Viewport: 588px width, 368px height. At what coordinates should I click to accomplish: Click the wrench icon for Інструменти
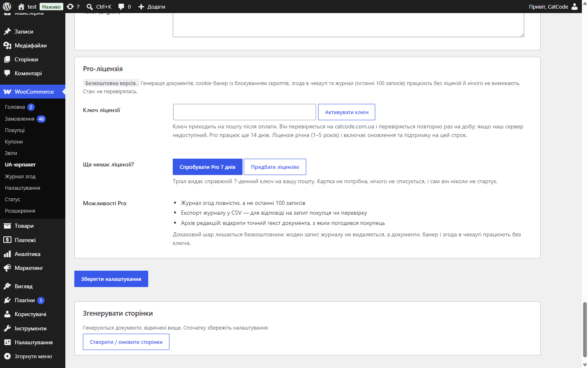(x=7, y=328)
